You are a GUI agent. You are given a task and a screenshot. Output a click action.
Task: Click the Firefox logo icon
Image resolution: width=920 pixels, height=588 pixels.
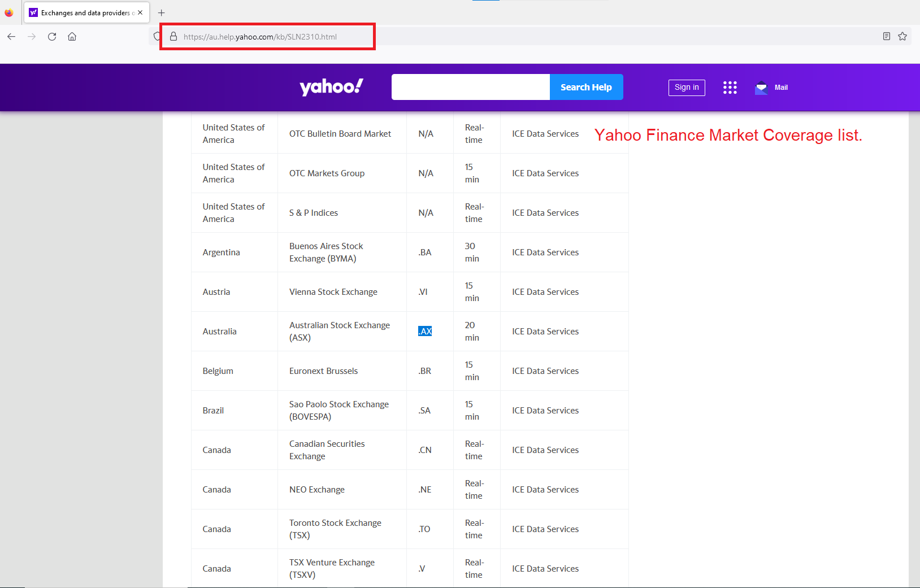tap(8, 12)
